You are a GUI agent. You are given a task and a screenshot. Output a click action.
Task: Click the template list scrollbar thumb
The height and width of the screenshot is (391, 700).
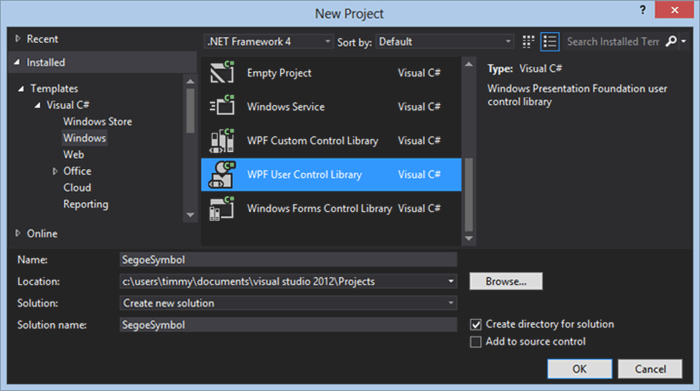point(469,194)
